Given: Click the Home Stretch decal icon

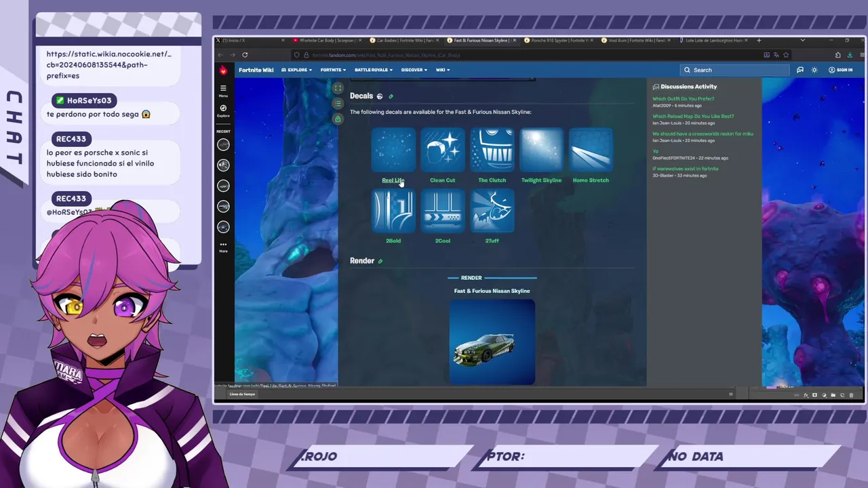Looking at the screenshot, I should coord(591,151).
